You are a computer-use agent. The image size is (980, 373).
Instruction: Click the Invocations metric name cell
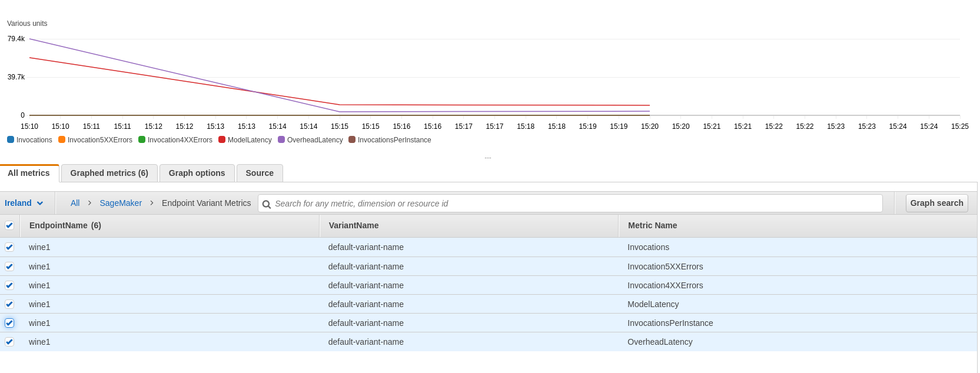point(648,247)
